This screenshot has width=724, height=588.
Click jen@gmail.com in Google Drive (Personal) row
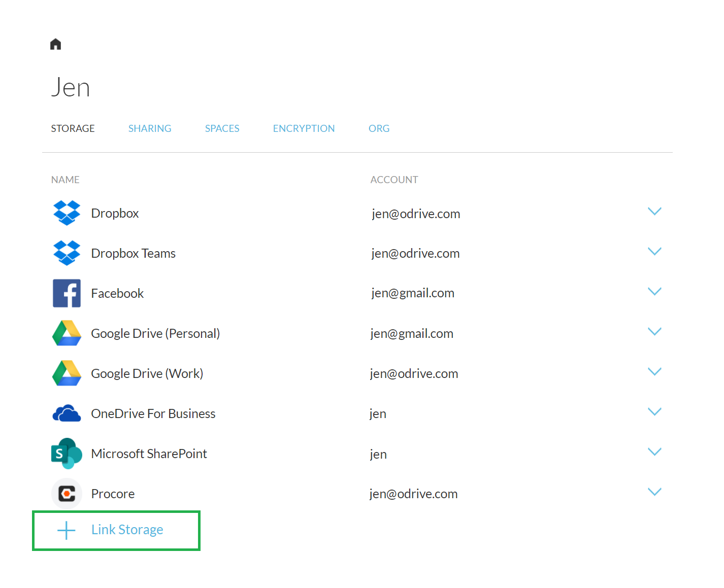coord(411,333)
